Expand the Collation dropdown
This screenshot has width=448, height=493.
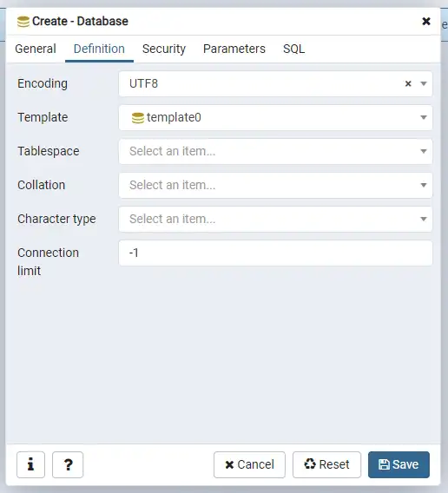click(x=275, y=185)
